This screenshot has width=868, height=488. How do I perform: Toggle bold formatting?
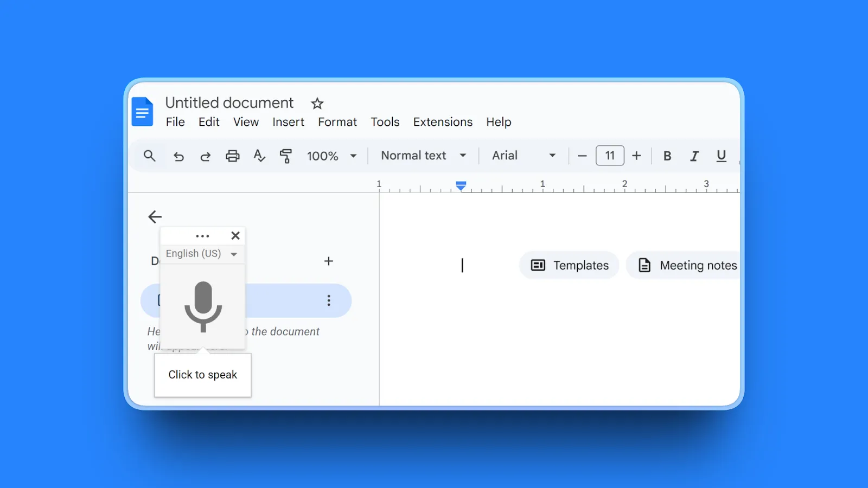click(x=667, y=156)
